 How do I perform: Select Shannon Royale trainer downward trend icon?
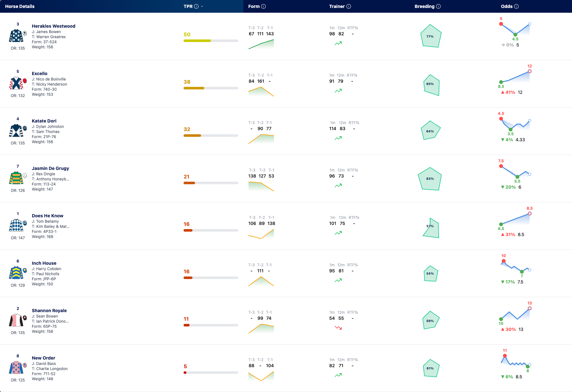pos(338,328)
